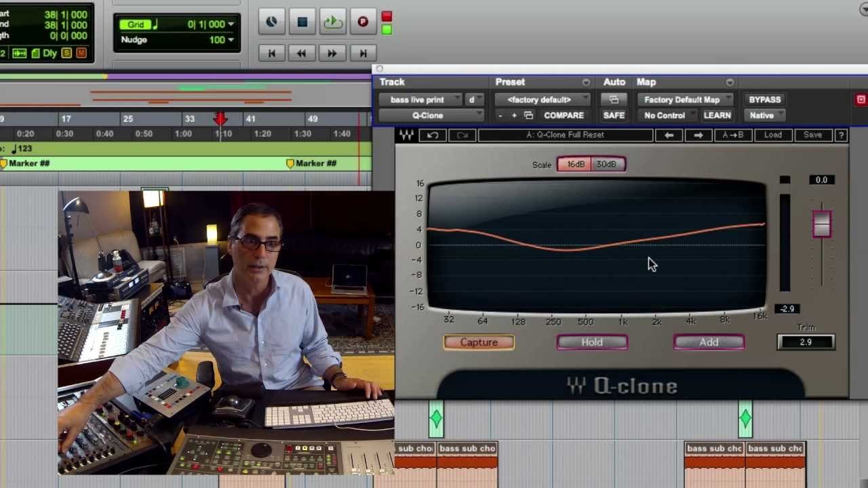Image resolution: width=868 pixels, height=488 pixels.
Task: Click the solo S indicator in counter display
Action: pyautogui.click(x=66, y=53)
